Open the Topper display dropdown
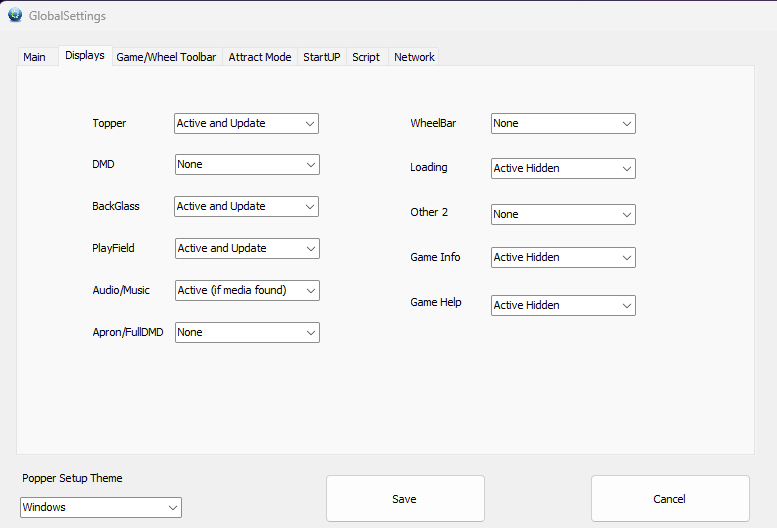Image resolution: width=777 pixels, height=528 pixels. pyautogui.click(x=246, y=123)
